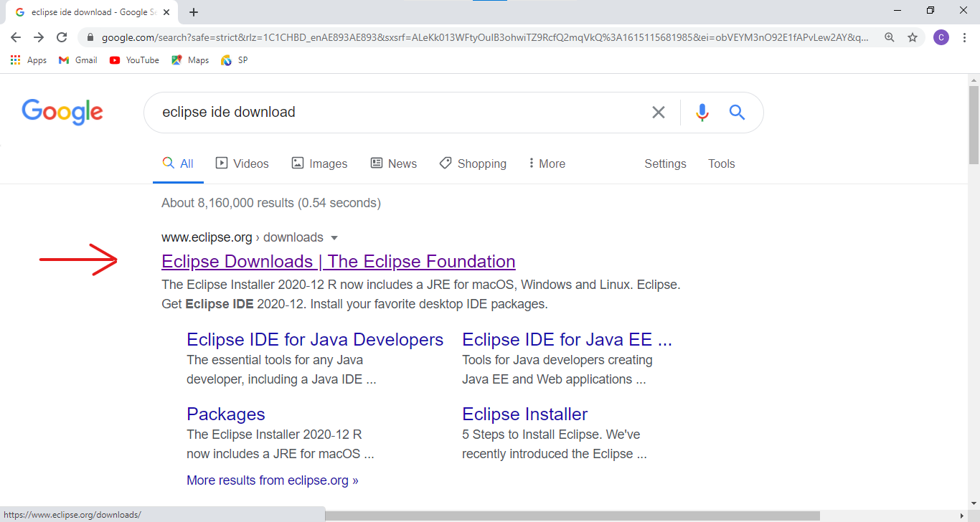Viewport: 980px width, 522px height.
Task: Click the Google Search microphone icon
Action: (x=702, y=112)
